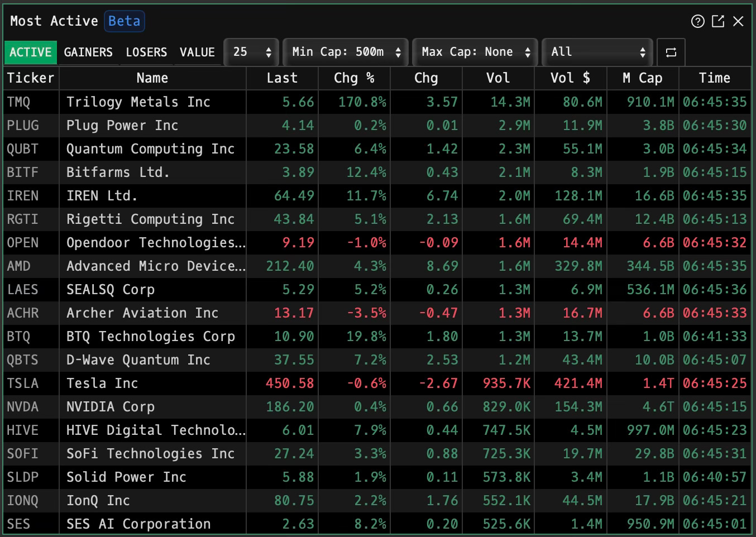Screen dimensions: 756x537
Task: Click the LAES ticker cell
Action: (x=31, y=290)
